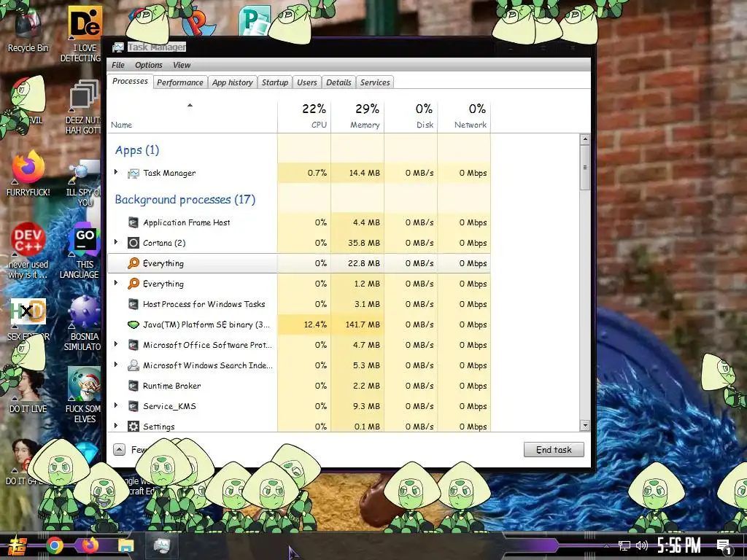The height and width of the screenshot is (560, 747).
Task: Expand Microsoft Office Software Protection row
Action: pos(116,344)
